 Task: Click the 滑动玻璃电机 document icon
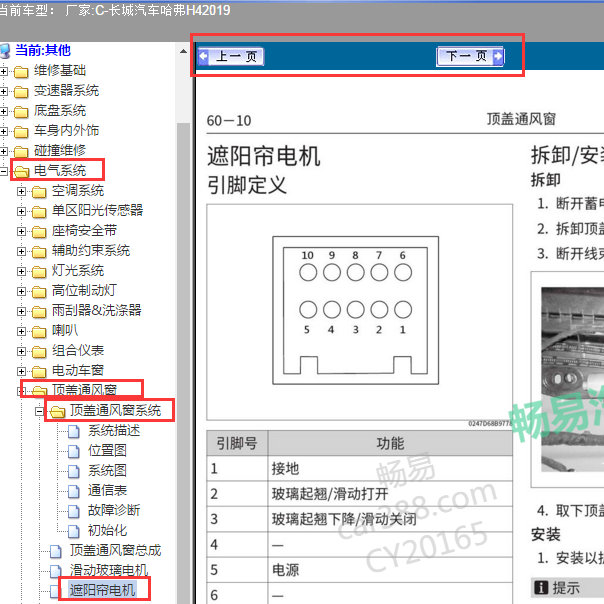(55, 572)
